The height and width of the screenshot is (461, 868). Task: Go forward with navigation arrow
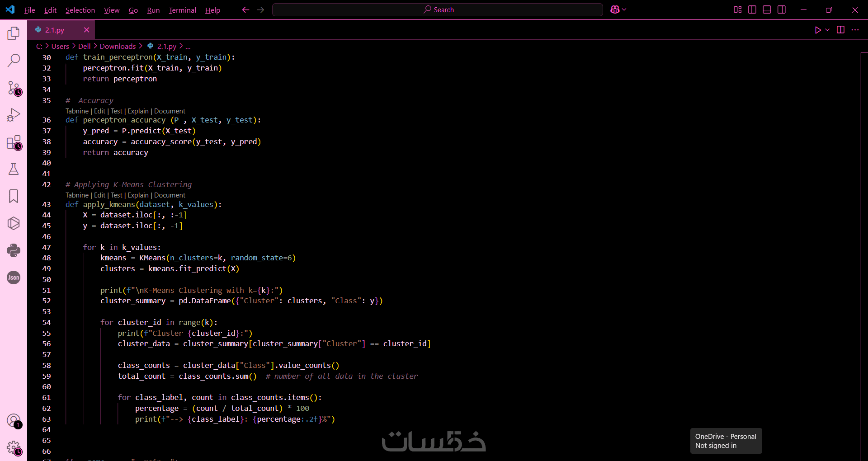pos(260,9)
